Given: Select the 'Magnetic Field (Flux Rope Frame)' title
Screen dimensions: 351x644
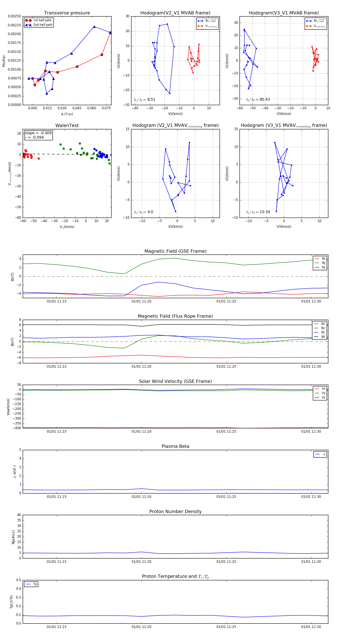Looking at the screenshot, I should pyautogui.click(x=175, y=316).
